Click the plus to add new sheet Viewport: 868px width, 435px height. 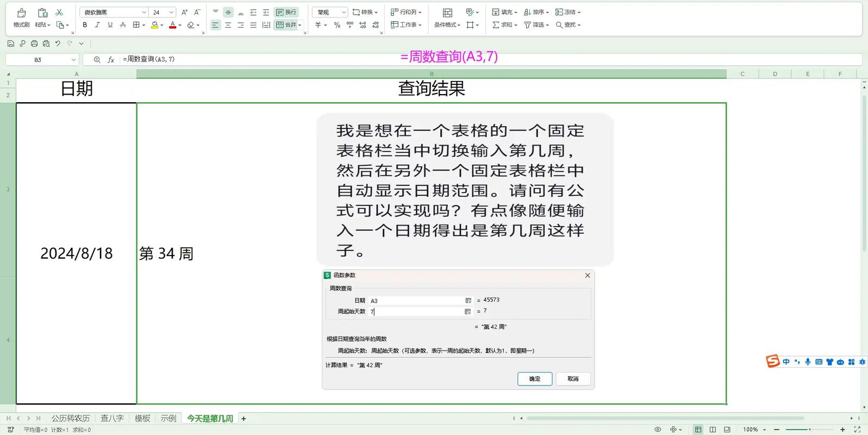(x=243, y=419)
